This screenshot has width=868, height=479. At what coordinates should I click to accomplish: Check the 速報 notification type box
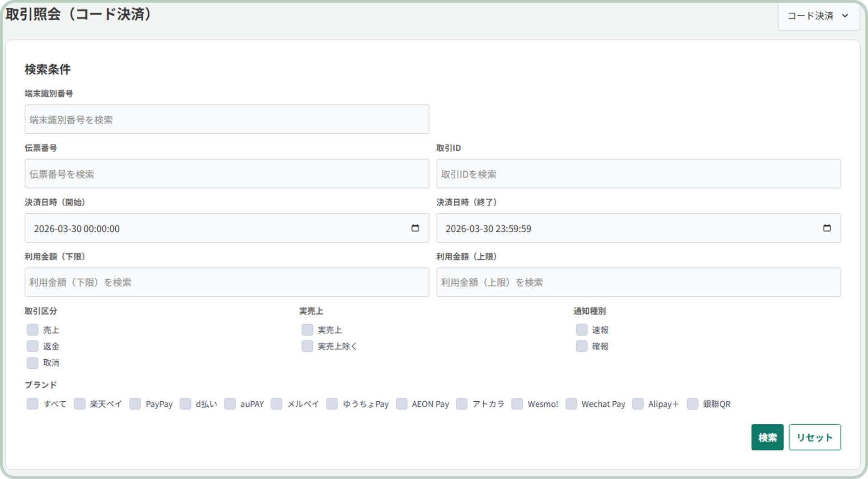[581, 330]
